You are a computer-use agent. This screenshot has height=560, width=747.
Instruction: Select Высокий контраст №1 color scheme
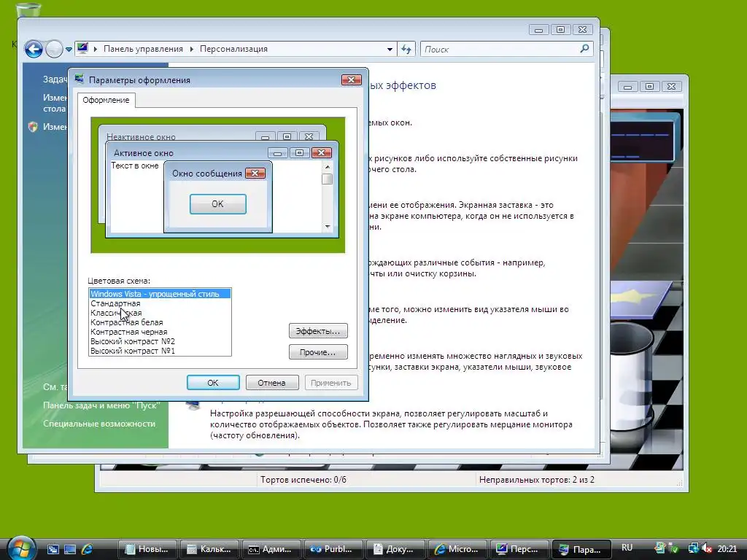click(x=160, y=351)
